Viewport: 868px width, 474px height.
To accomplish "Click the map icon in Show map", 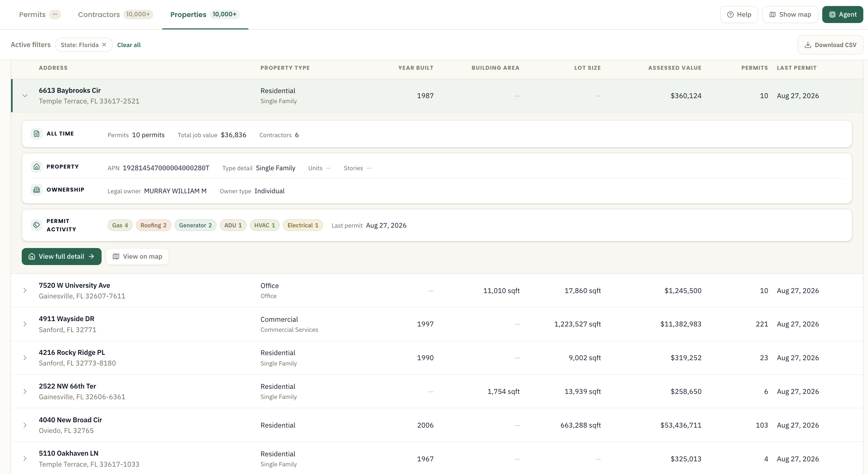I will point(772,14).
